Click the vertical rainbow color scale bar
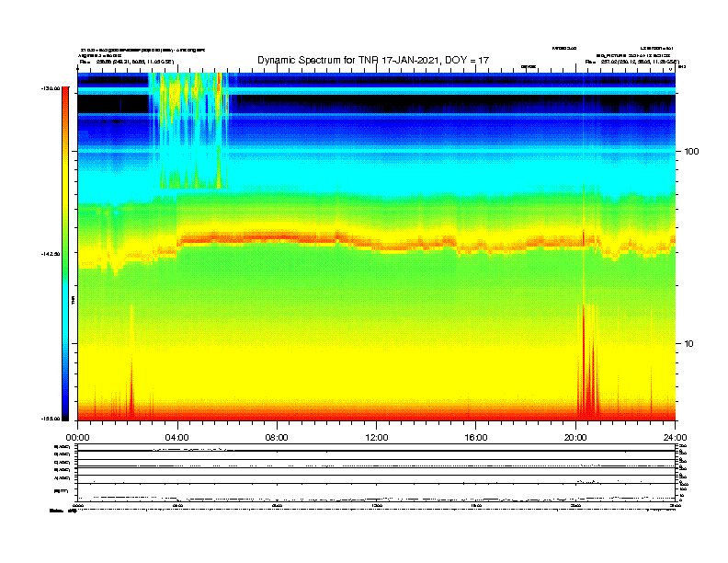This screenshot has height=563, width=728. 65,254
